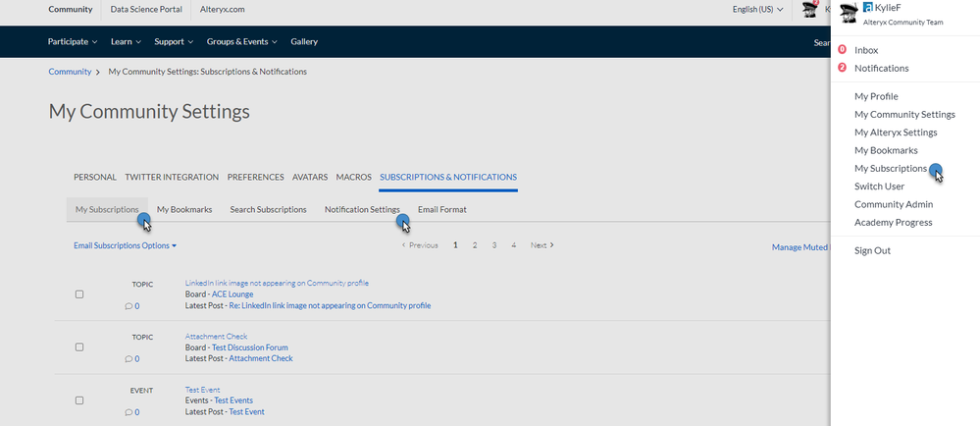Click the Alteryx rank icon beside KylieF
The width and height of the screenshot is (980, 426).
click(x=867, y=8)
